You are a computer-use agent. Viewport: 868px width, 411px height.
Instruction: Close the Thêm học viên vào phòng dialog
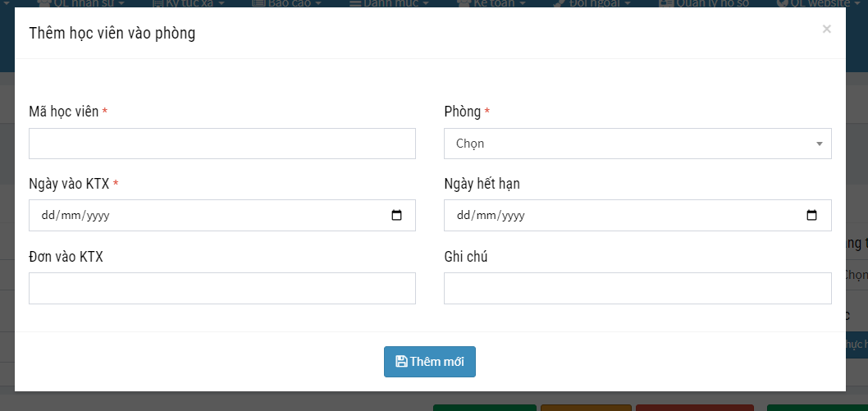[826, 30]
